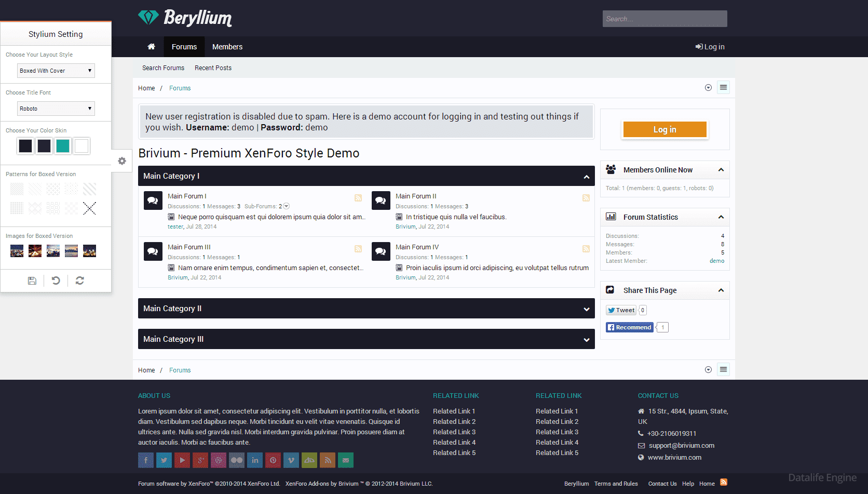
Task: Collapse the Forum Statistics block
Action: coord(721,217)
